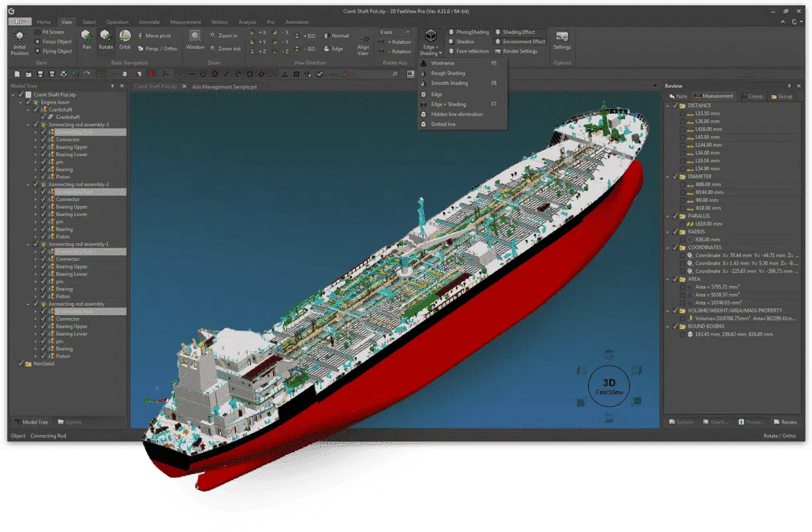This screenshot has height=532, width=812.
Task: Toggle PhongShading option
Action: point(469,32)
